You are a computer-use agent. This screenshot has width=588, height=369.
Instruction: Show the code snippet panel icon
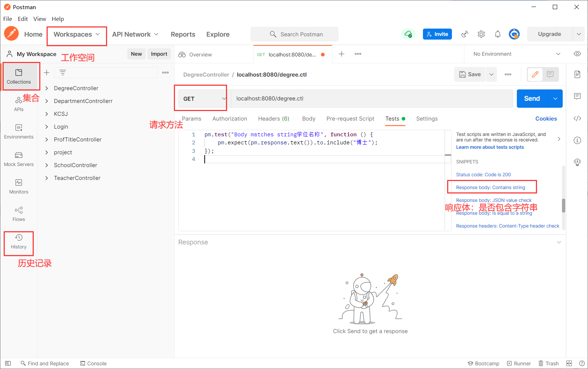click(577, 118)
